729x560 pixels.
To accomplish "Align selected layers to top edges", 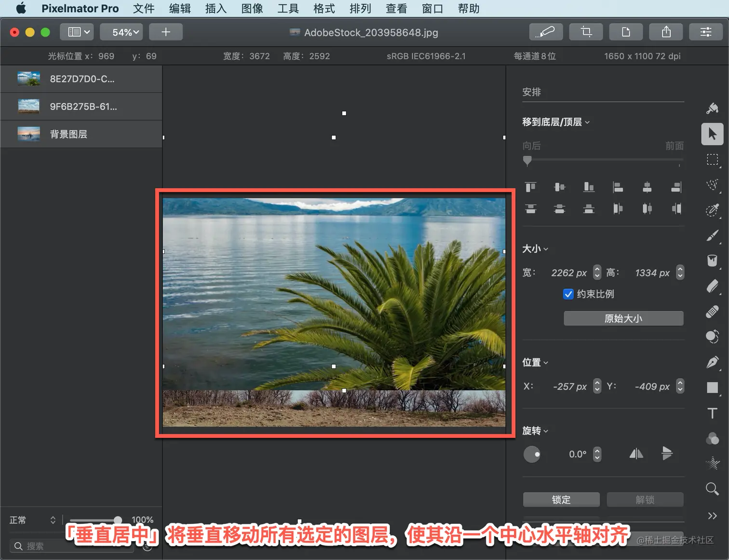I will coord(531,187).
